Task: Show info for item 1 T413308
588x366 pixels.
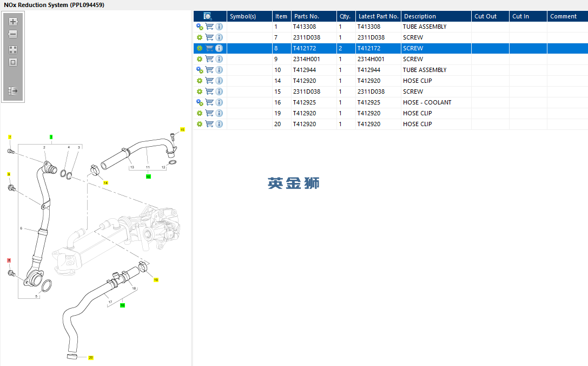Action: coord(220,27)
